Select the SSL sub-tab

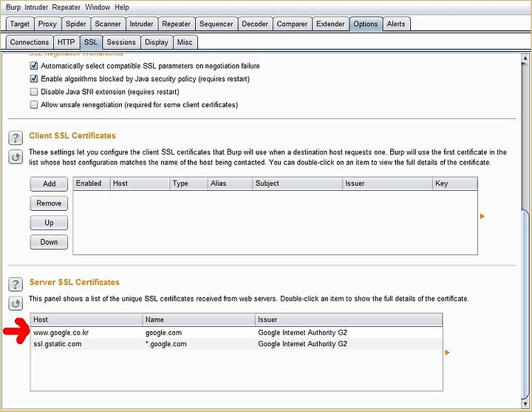click(x=91, y=42)
